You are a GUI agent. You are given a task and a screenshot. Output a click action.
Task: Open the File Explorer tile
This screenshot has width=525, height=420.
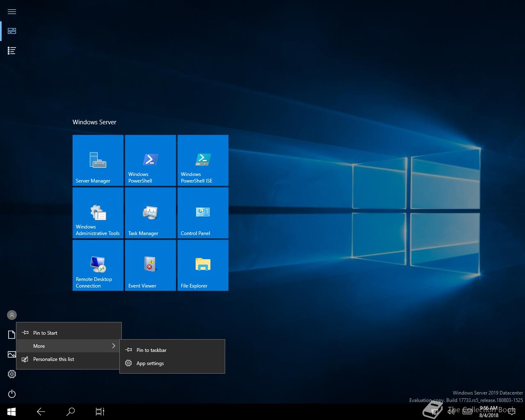point(203,265)
